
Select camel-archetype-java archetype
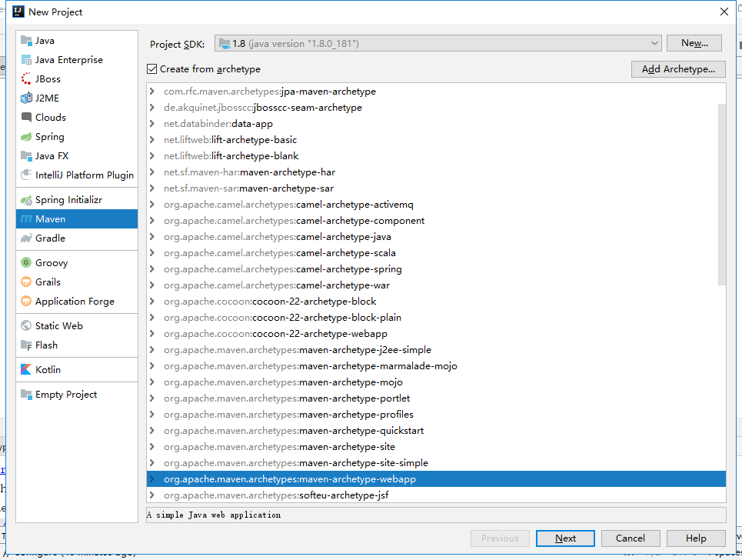tap(436, 236)
